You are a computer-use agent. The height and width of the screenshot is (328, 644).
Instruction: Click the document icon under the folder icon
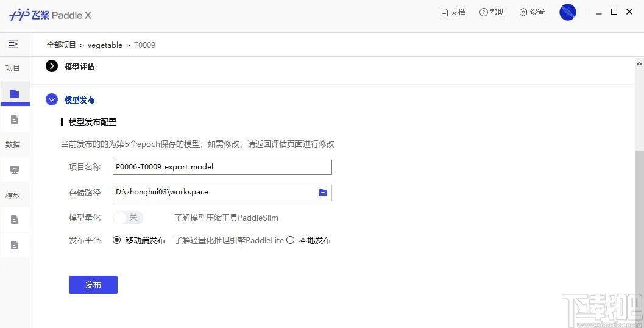tap(15, 119)
